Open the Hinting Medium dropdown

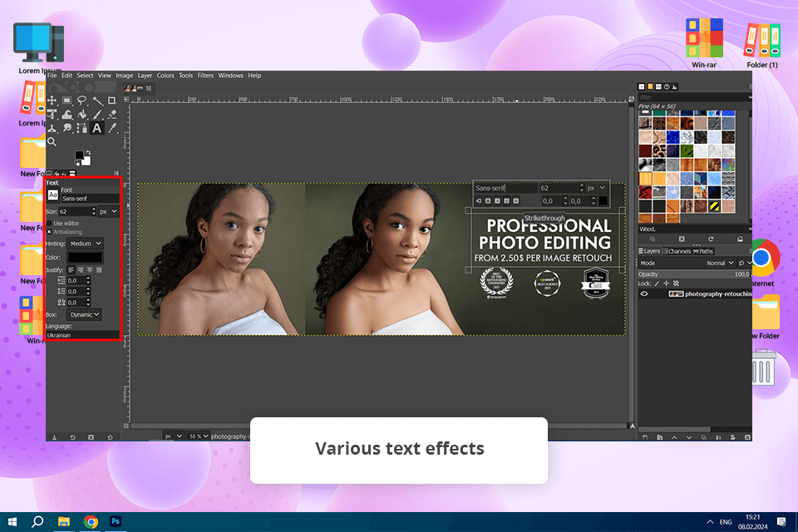[85, 244]
